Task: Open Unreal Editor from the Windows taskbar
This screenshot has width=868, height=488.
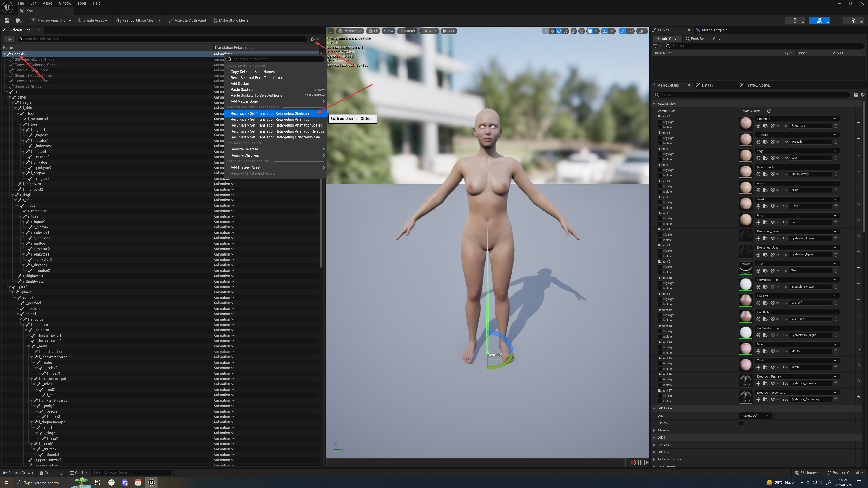Action: click(x=152, y=483)
